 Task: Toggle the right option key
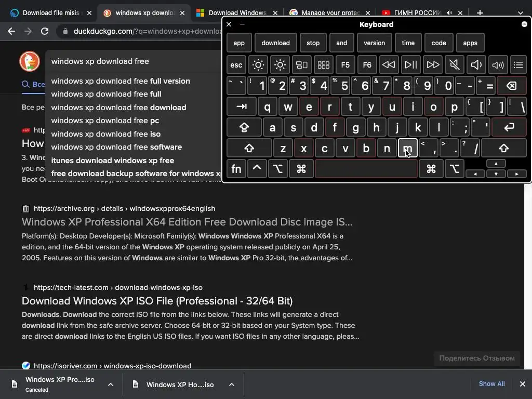[x=454, y=169]
